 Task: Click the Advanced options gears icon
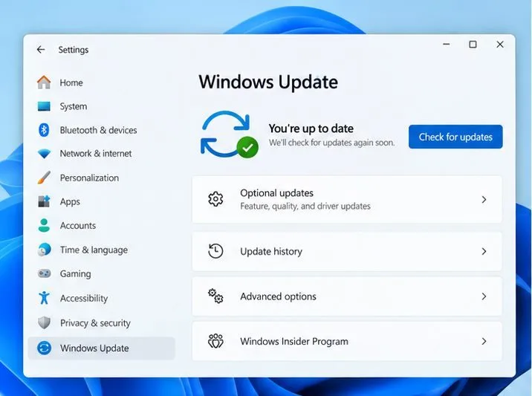[x=215, y=296]
